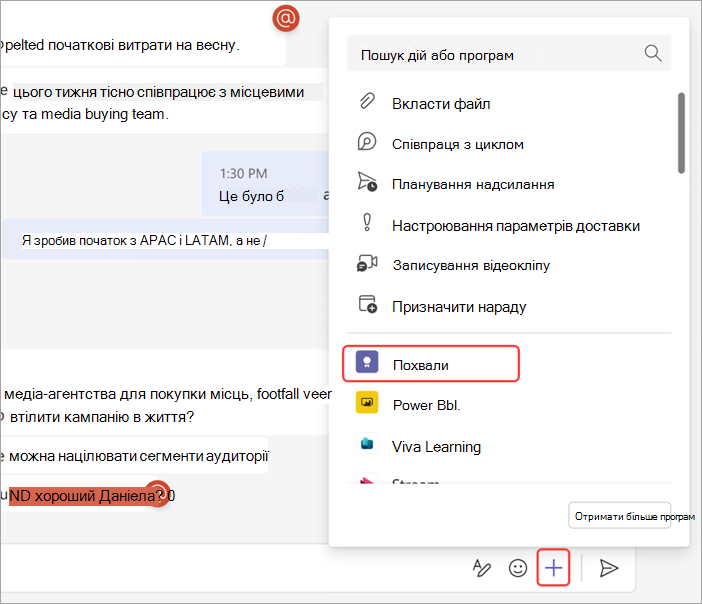Click the plus actions and apps button
The image size is (702, 604).
coord(553,567)
